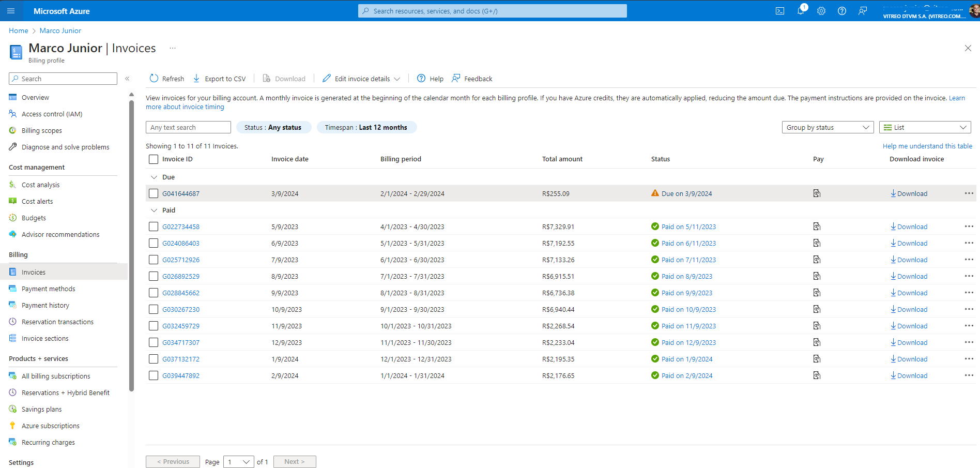Image resolution: width=980 pixels, height=468 pixels.
Task: Open Azure subscriptions in the sidebar
Action: click(50, 426)
